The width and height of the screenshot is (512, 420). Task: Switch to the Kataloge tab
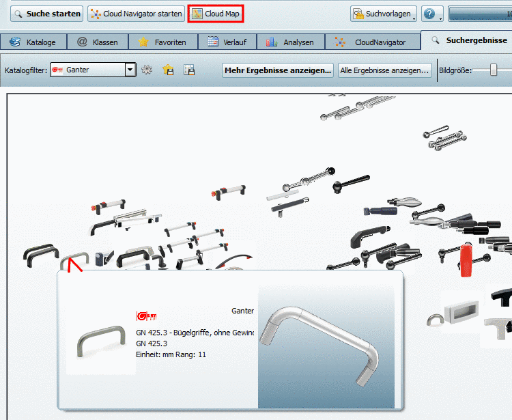pos(33,42)
